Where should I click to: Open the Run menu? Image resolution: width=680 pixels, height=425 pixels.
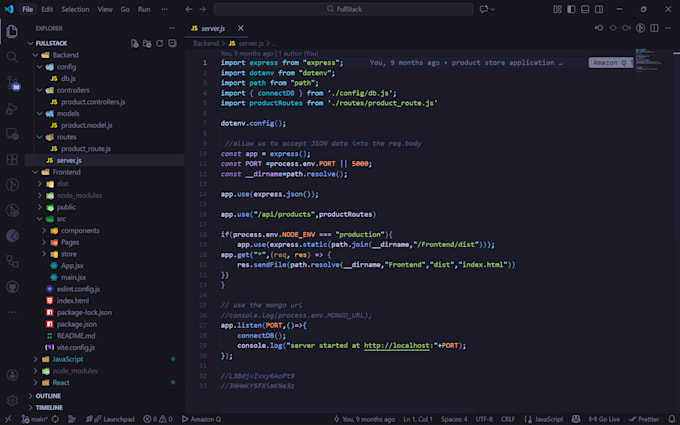(x=144, y=9)
